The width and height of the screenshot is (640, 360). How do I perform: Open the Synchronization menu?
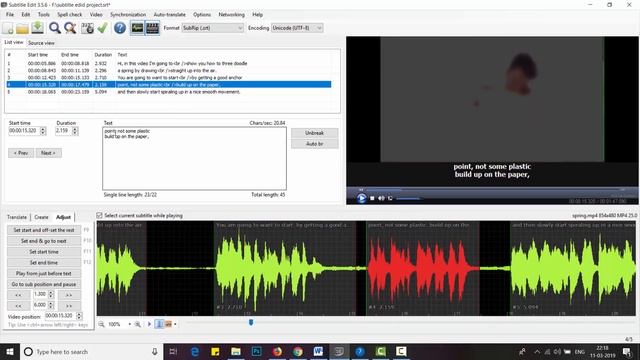pyautogui.click(x=128, y=14)
